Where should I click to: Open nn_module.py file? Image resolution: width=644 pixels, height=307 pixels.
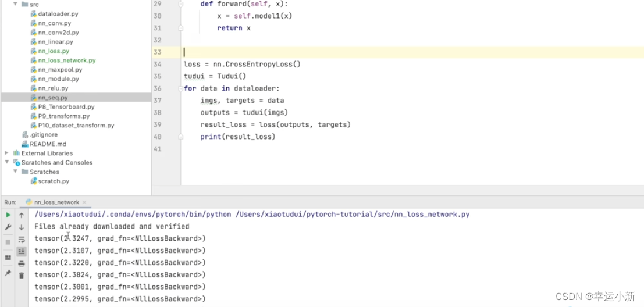coord(58,79)
